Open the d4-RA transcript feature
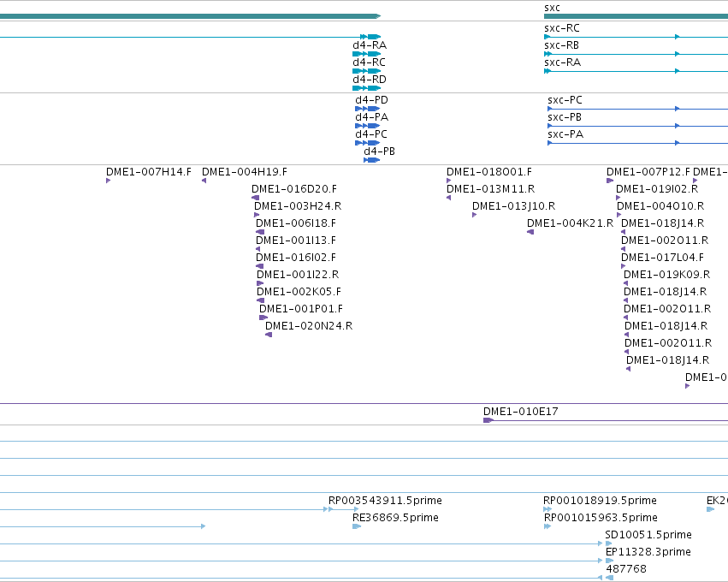This screenshot has height=582, width=728. click(x=366, y=54)
